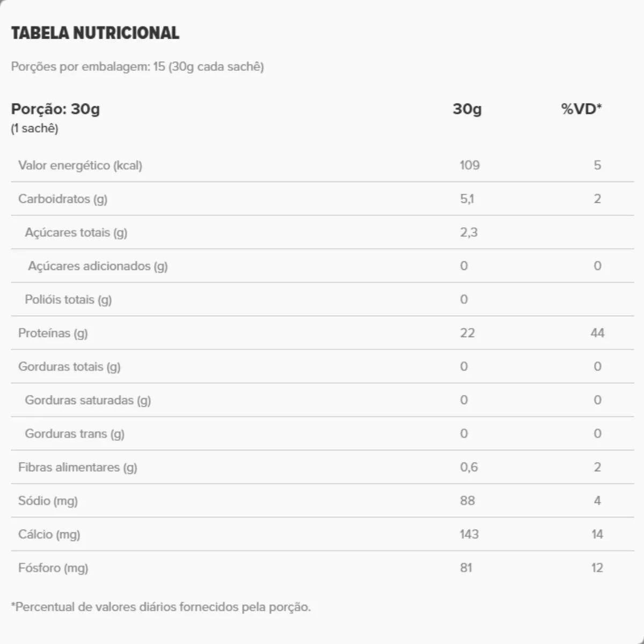Select the Gorduras totais (g) label
The image size is (644, 644).
69,367
